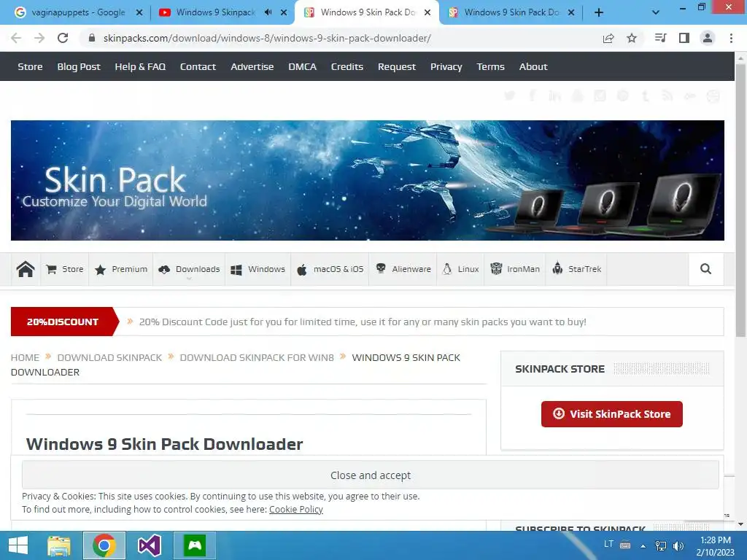Open a new browser tab
This screenshot has width=747, height=560.
coord(599,12)
